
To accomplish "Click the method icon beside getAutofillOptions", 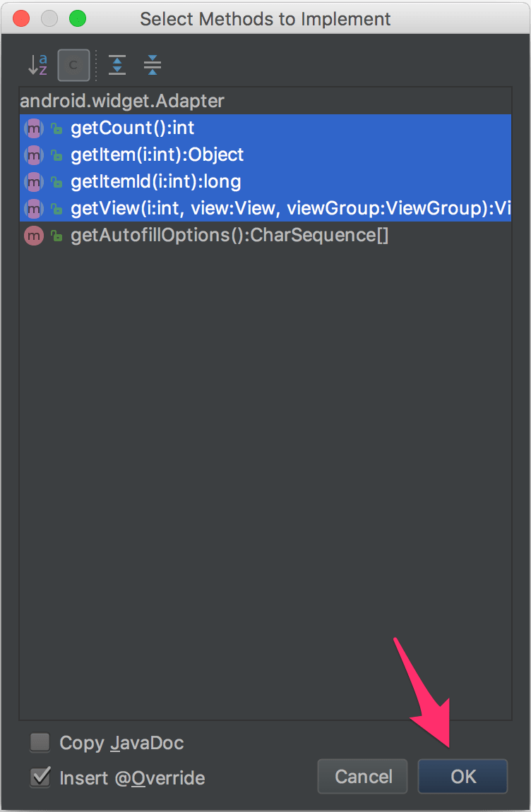I will pos(34,236).
